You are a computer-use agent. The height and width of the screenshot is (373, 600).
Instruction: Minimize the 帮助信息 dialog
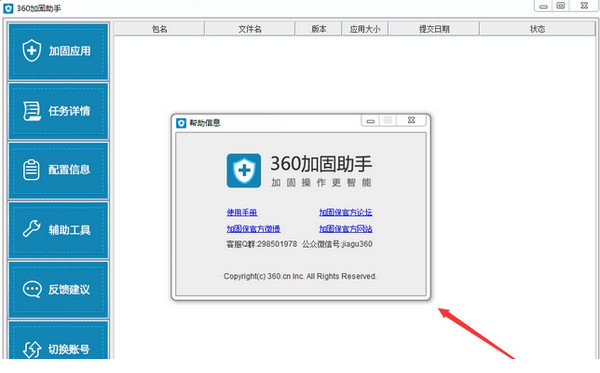(370, 121)
